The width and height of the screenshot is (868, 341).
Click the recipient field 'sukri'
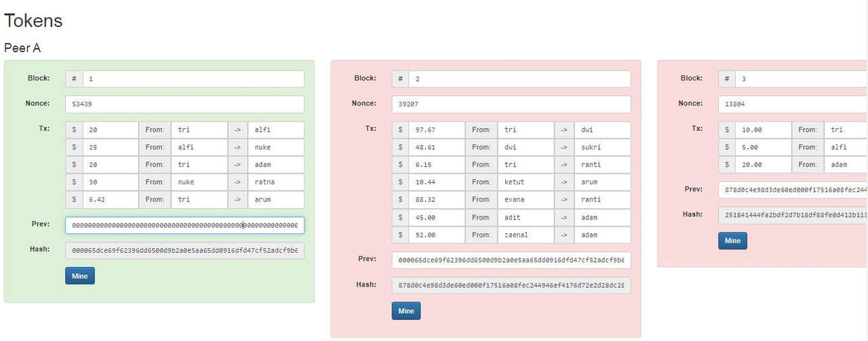pos(603,147)
